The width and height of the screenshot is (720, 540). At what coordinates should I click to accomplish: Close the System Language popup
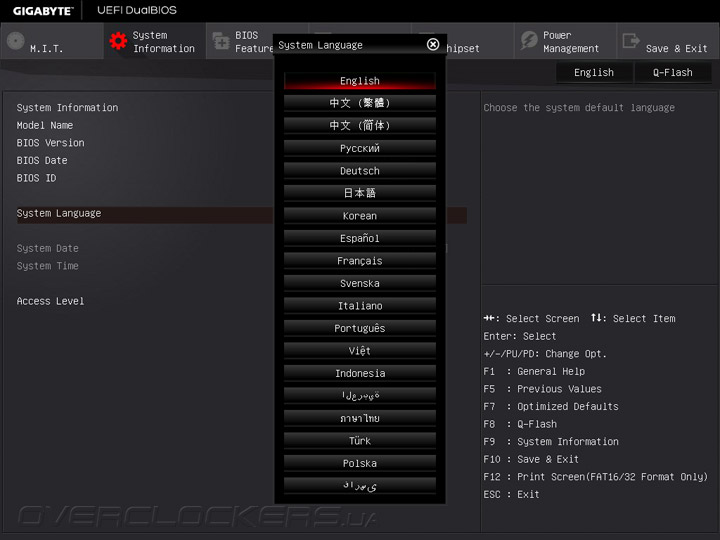(433, 44)
